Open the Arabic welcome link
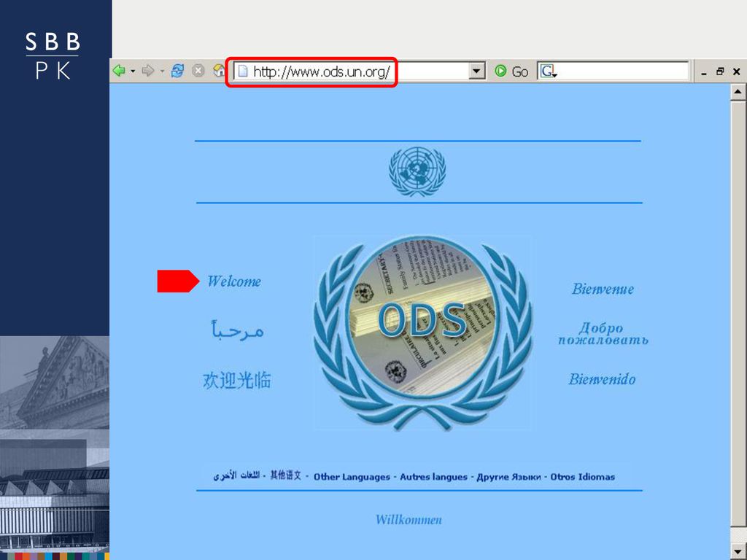 click(237, 329)
